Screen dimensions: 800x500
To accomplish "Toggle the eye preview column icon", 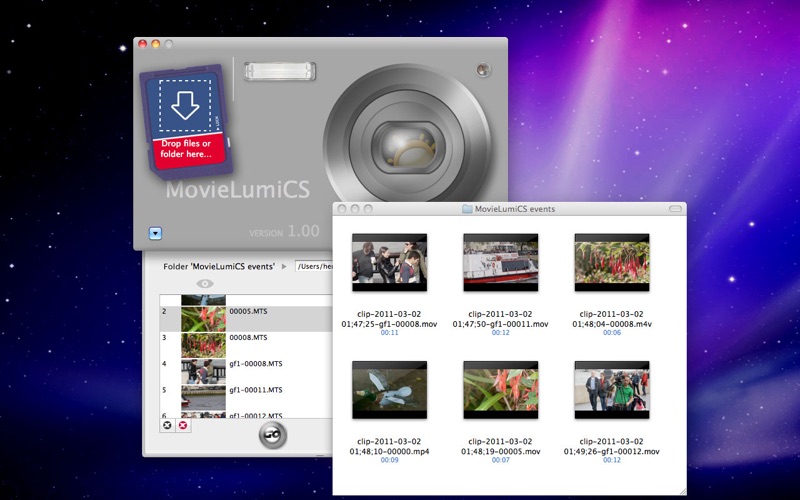I will click(205, 284).
